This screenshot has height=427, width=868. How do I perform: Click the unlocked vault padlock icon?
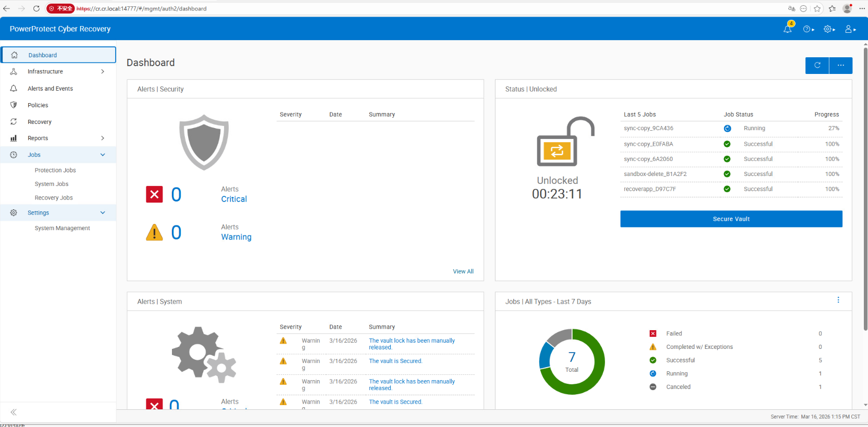point(566,141)
